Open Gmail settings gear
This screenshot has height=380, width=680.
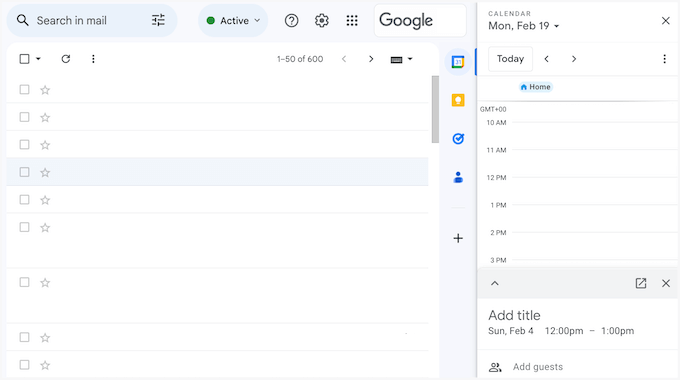click(321, 20)
